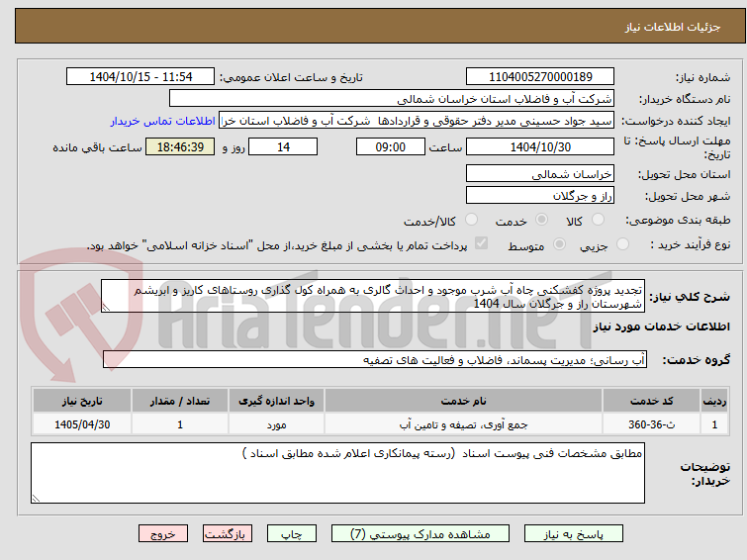Click service name cell جمع آوری، تصفیه و تامین آب
The width and height of the screenshot is (747, 560).
click(464, 424)
